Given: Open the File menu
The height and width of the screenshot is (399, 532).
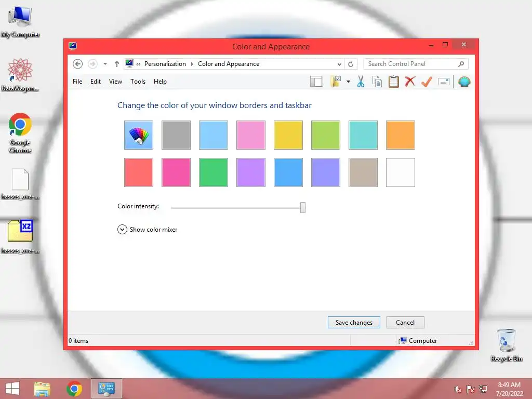Looking at the screenshot, I should coord(77,82).
